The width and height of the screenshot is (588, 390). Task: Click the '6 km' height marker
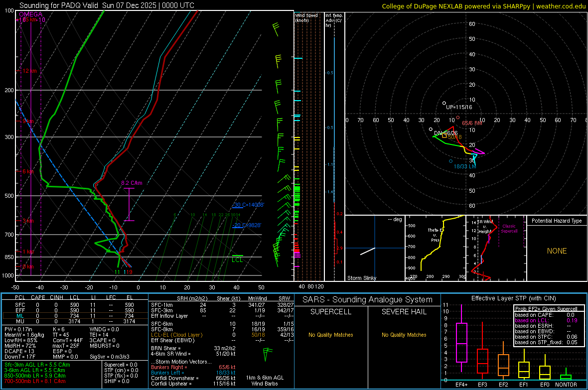(x=28, y=171)
